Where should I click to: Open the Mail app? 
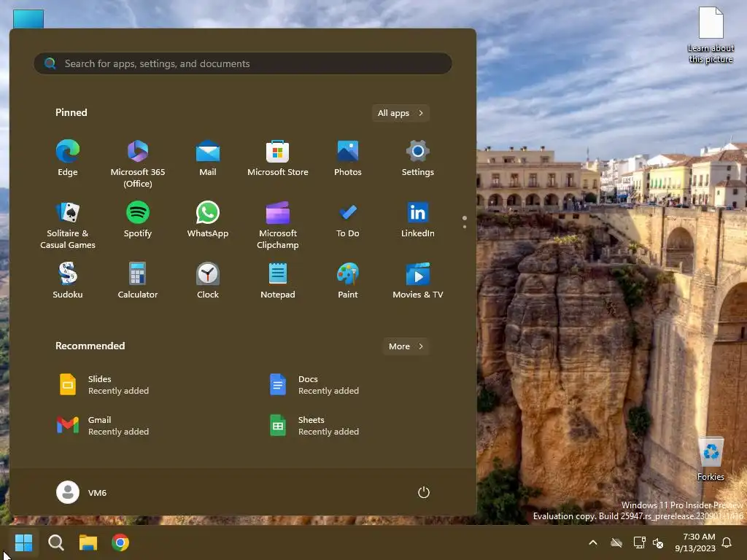208,158
